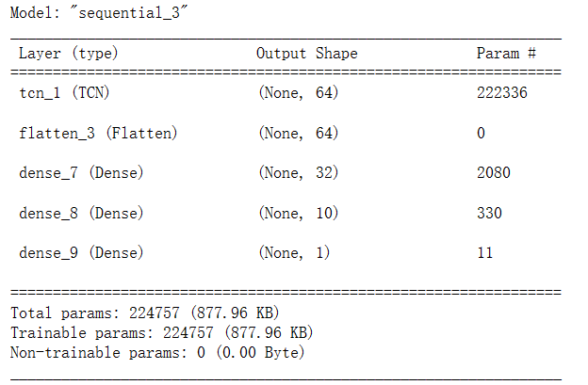Click the "Output Shape" column header
588x385 pixels.
pos(306,54)
